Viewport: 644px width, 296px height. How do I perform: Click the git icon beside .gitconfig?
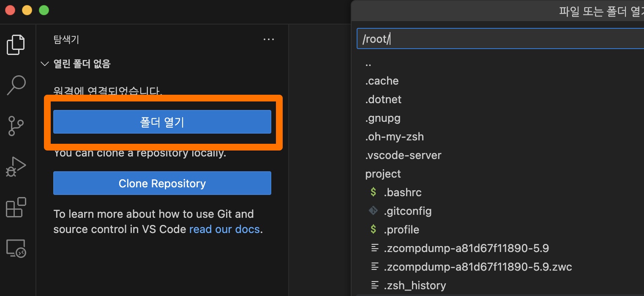pyautogui.click(x=374, y=211)
